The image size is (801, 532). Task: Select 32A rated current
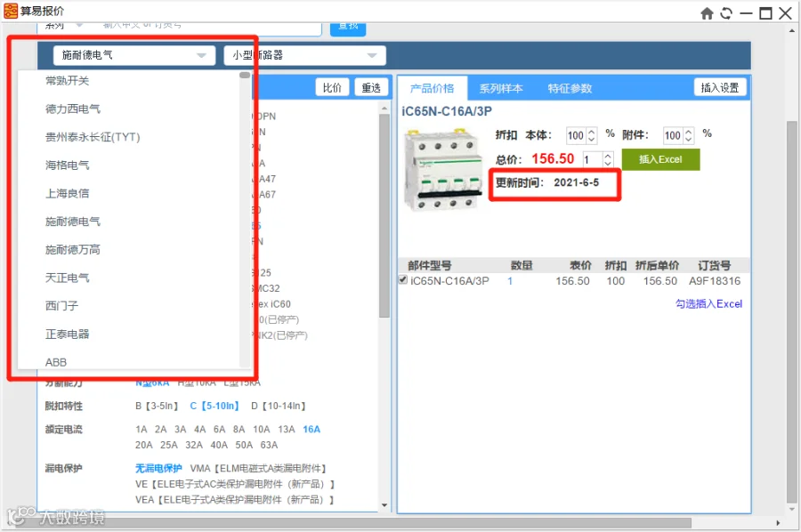click(x=194, y=445)
